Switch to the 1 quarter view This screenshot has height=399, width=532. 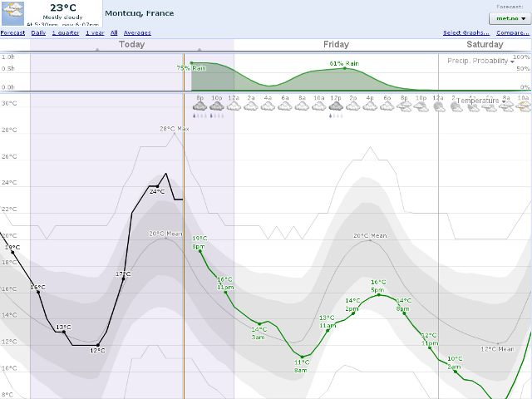66,32
